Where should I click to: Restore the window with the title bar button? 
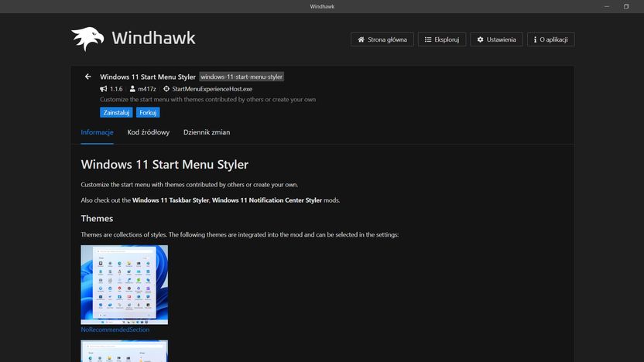coord(626,6)
